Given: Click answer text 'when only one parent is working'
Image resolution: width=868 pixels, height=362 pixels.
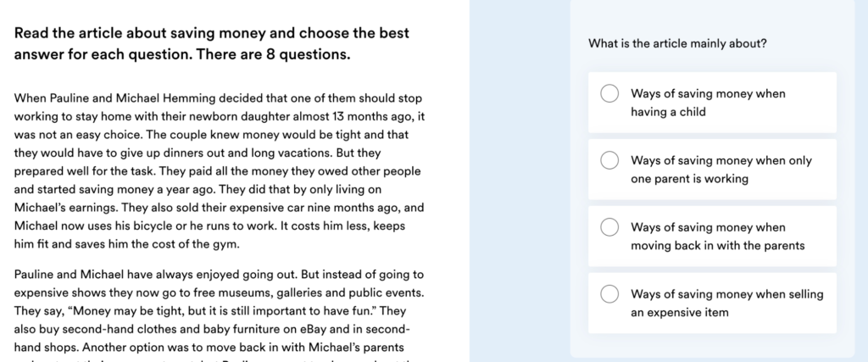Looking at the screenshot, I should (x=721, y=170).
